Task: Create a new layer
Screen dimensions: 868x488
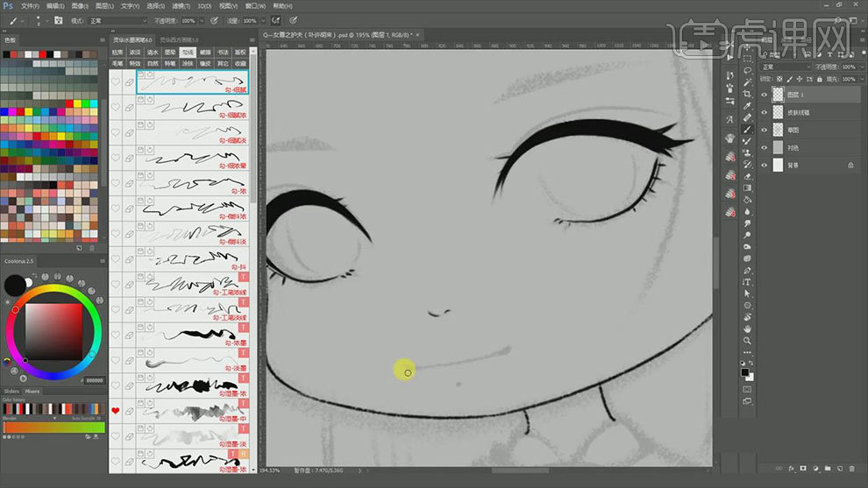Action: 840,469
